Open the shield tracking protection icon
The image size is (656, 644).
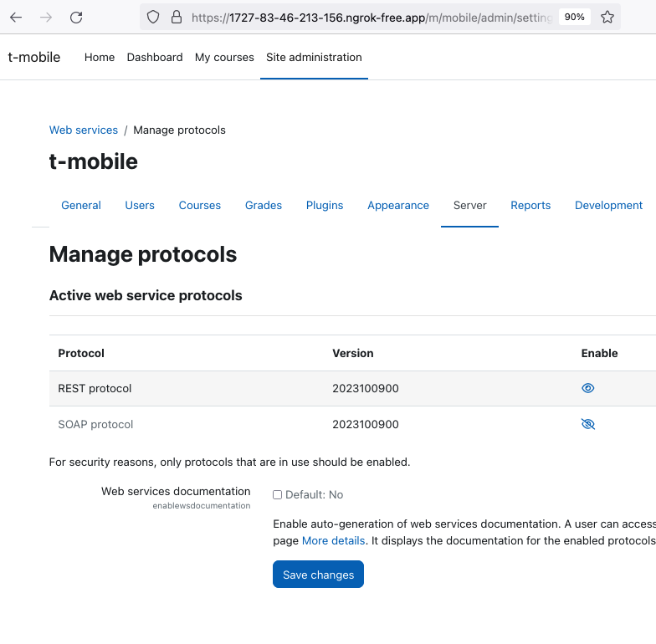[x=153, y=17]
